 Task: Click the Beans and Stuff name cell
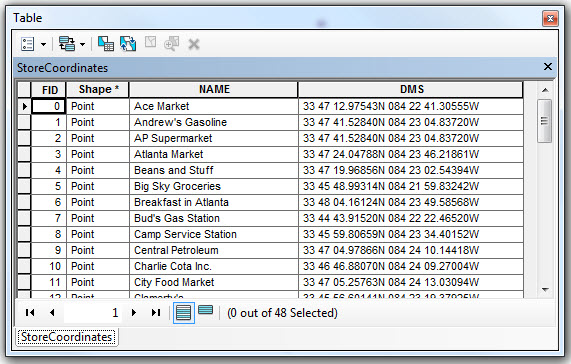214,170
